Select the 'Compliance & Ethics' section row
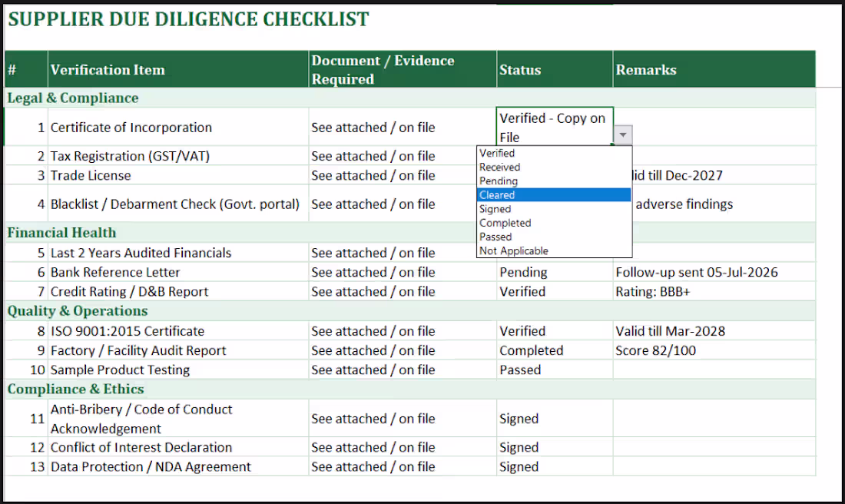The height and width of the screenshot is (504, 845). [x=410, y=390]
